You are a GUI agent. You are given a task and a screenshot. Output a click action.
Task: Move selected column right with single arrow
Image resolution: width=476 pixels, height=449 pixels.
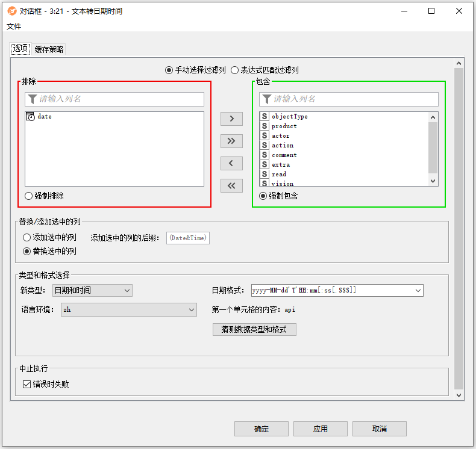click(231, 119)
